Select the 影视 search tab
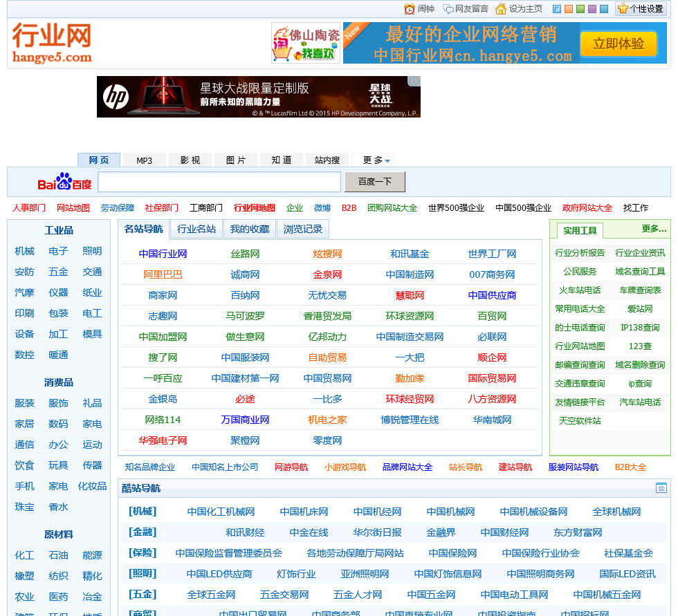 (190, 160)
